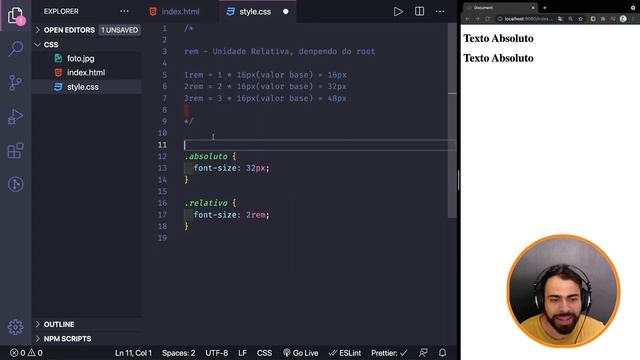Open the Git graph timeline icon
640x360 pixels.
click(x=16, y=184)
